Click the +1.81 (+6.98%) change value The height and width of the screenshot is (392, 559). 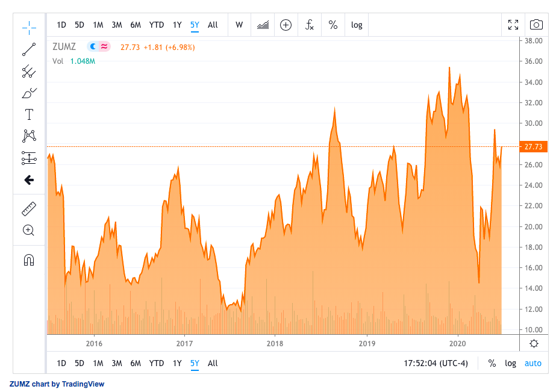pyautogui.click(x=169, y=47)
